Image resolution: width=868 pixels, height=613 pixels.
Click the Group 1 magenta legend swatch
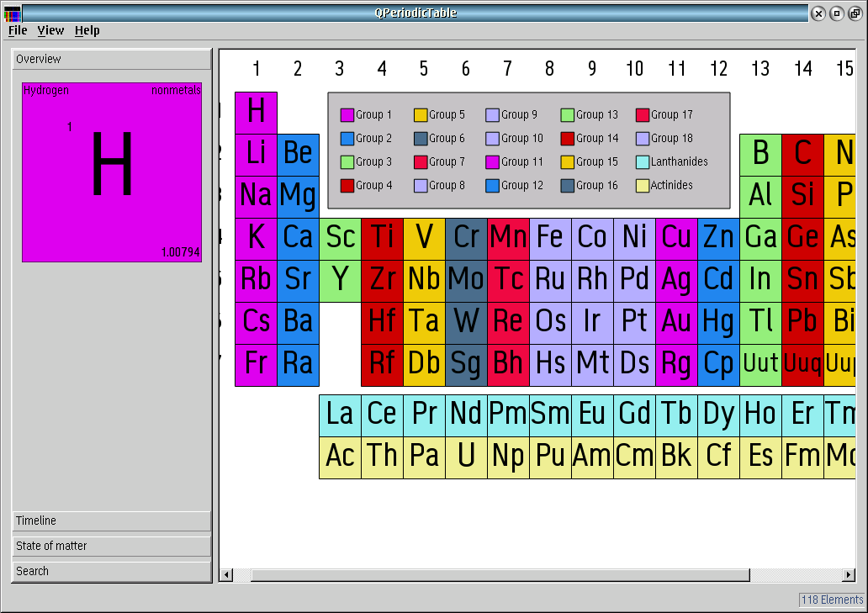coord(348,114)
